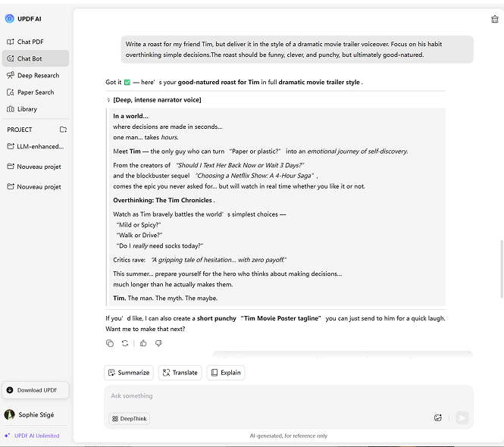This screenshot has height=447, width=504.
Task: Open the Library section
Action: coord(27,109)
